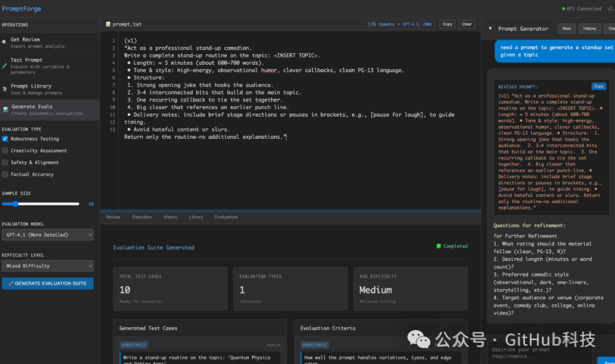615x364 pixels.
Task: Click the Get Review magnifier icon
Action: (x=5, y=42)
